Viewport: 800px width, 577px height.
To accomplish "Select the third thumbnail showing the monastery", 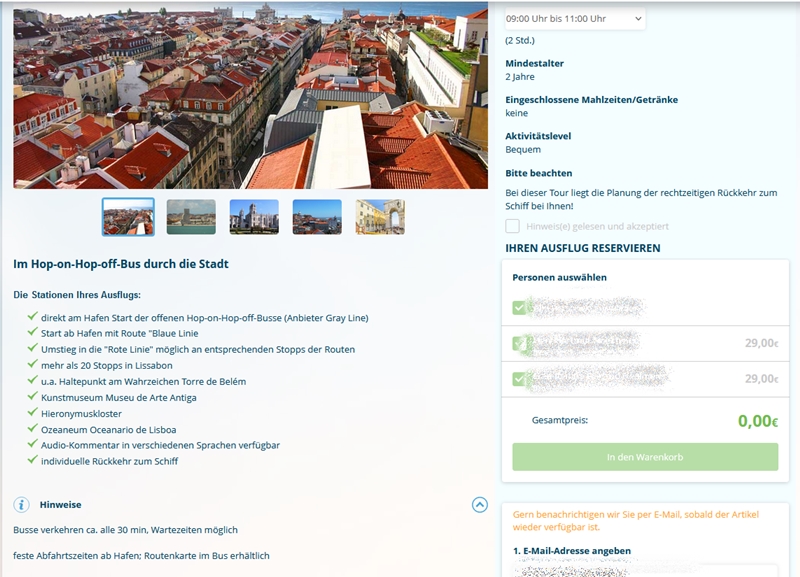I will 254,217.
